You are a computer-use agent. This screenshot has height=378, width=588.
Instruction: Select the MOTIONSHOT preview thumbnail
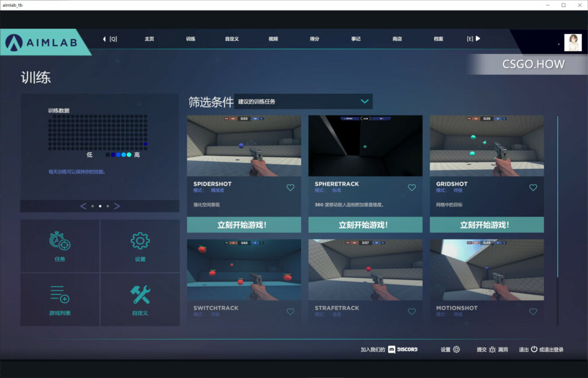pyautogui.click(x=487, y=270)
